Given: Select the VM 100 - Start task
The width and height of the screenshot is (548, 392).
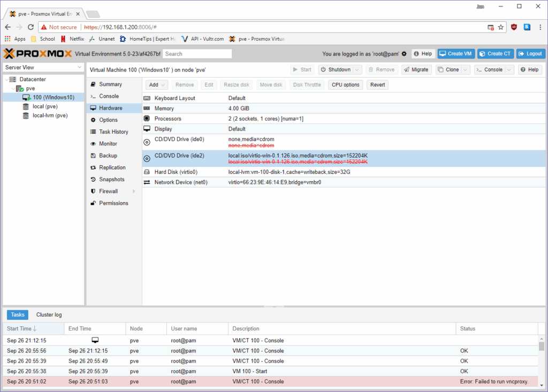Looking at the screenshot, I should (x=270, y=371).
